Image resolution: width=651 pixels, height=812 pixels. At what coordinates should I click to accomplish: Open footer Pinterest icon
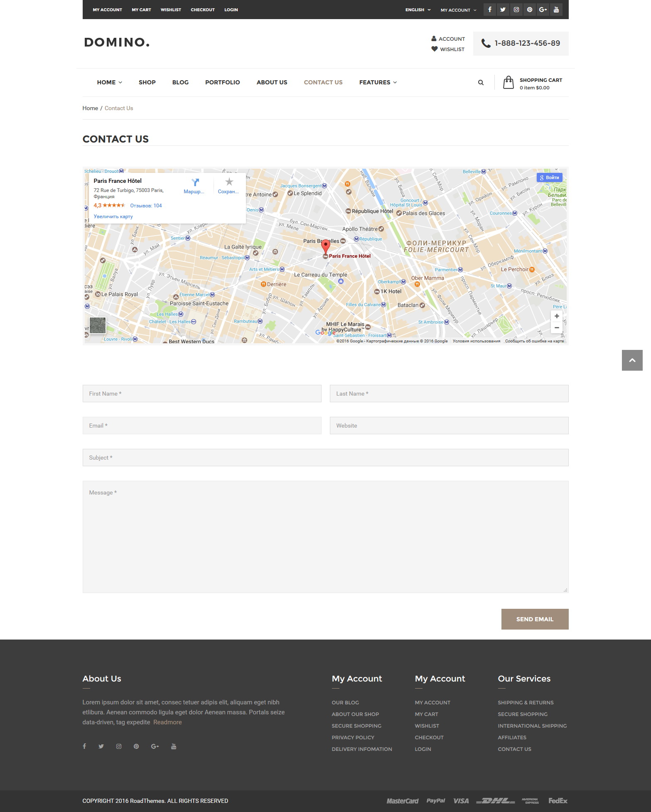136,746
